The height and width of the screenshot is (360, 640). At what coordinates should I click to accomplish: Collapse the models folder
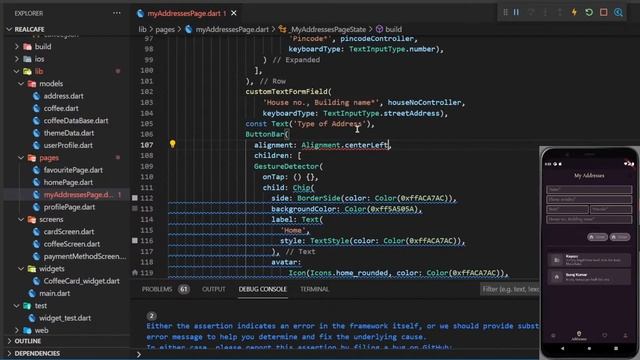(x=21, y=84)
